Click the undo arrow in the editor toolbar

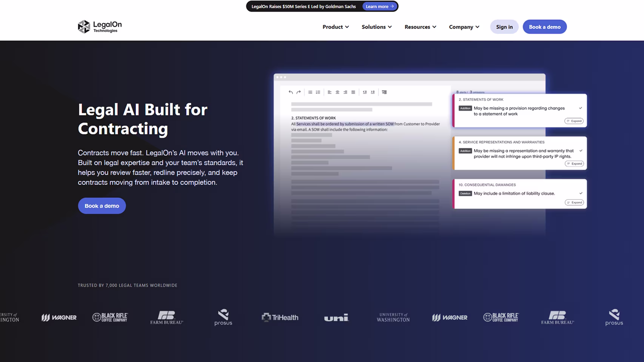pos(291,92)
